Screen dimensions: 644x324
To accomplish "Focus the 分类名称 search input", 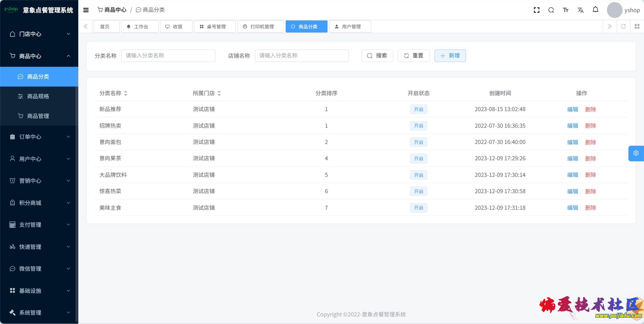I will click(168, 56).
